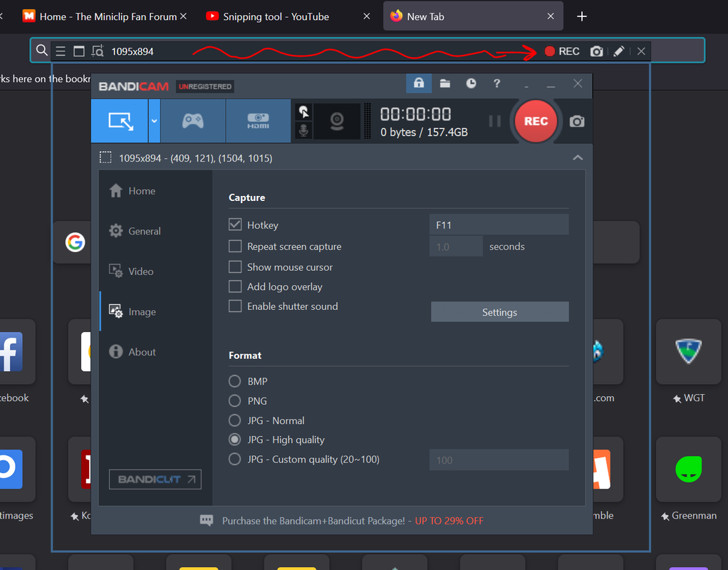Click the find window icon on capture bar
This screenshot has width=728, height=570.
98,51
